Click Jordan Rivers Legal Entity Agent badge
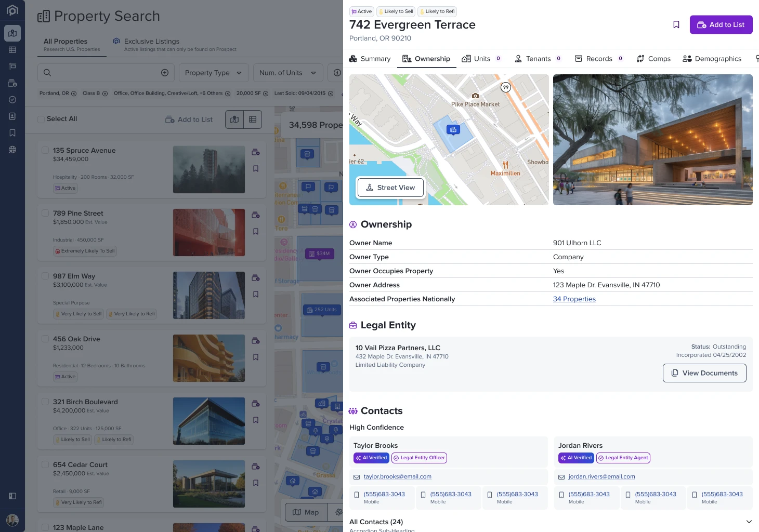Viewport: 759px width, 532px height. [x=623, y=458]
